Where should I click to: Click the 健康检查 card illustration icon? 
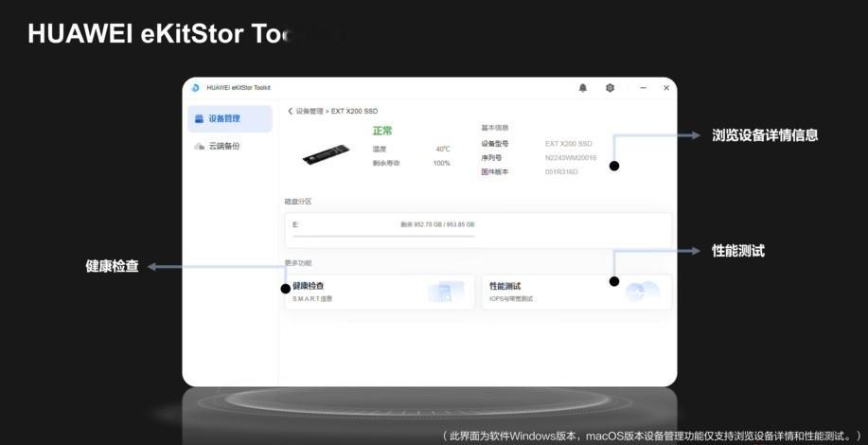click(446, 292)
